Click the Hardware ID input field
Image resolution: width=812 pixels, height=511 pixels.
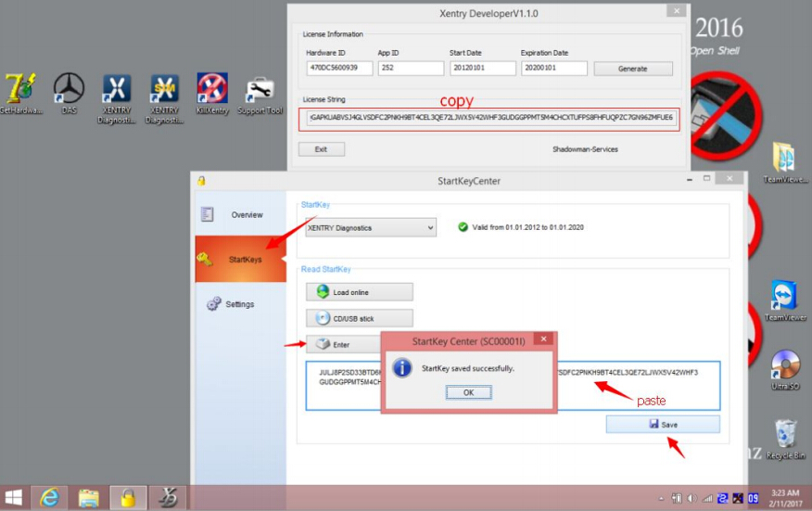pos(340,69)
